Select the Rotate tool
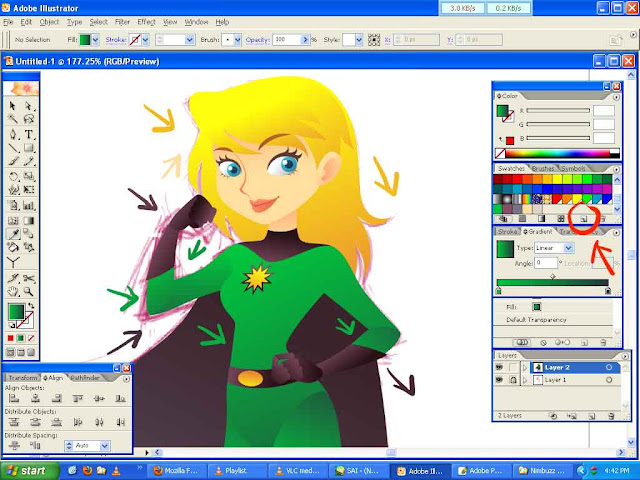Screen dimensions: 640x480 pos(13,177)
